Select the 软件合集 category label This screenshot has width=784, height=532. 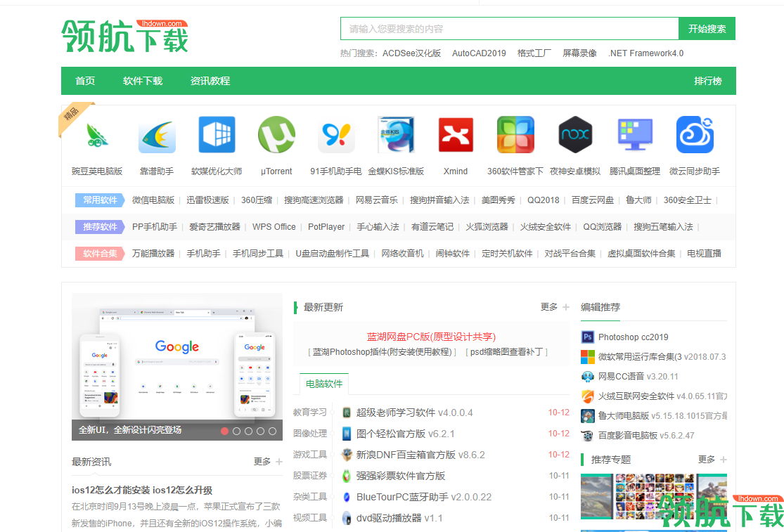point(100,253)
